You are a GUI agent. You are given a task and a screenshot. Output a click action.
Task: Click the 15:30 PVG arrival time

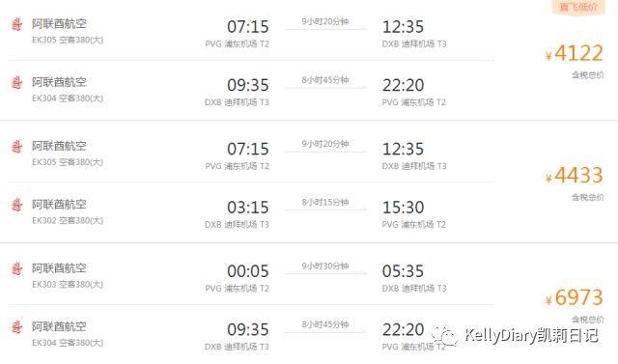pyautogui.click(x=404, y=208)
